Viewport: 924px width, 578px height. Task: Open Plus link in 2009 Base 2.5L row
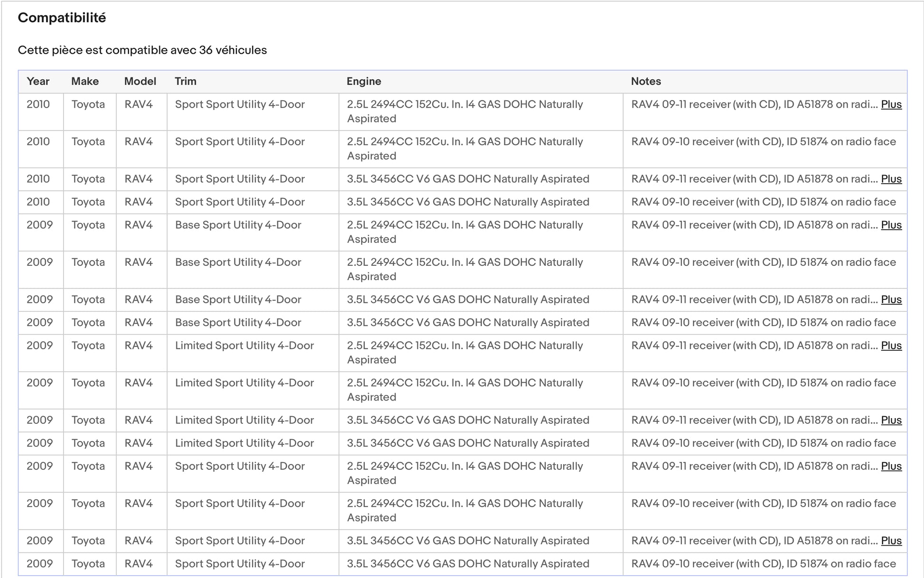(891, 225)
